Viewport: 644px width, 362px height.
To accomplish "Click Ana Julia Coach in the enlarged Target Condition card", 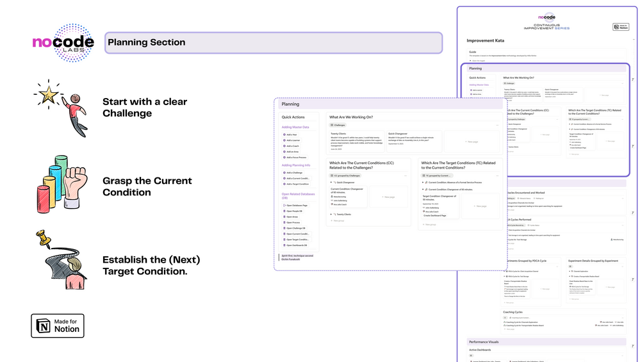I will pyautogui.click(x=431, y=212).
